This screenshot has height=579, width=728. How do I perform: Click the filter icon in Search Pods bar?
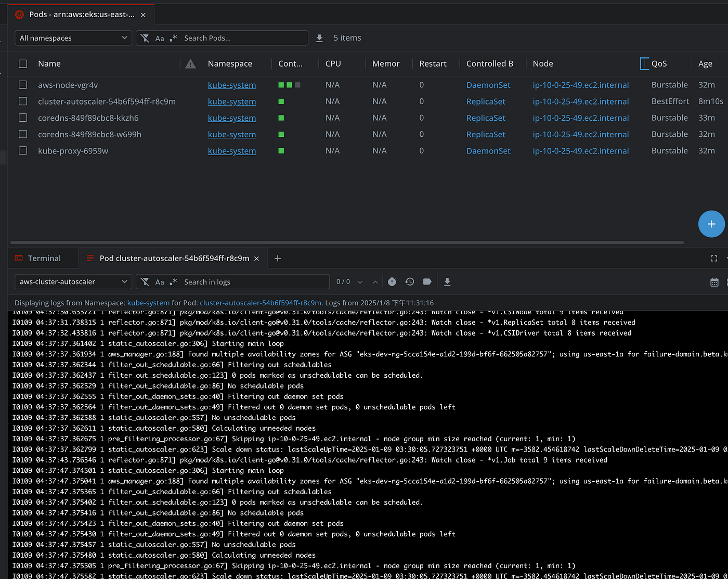[x=145, y=38]
